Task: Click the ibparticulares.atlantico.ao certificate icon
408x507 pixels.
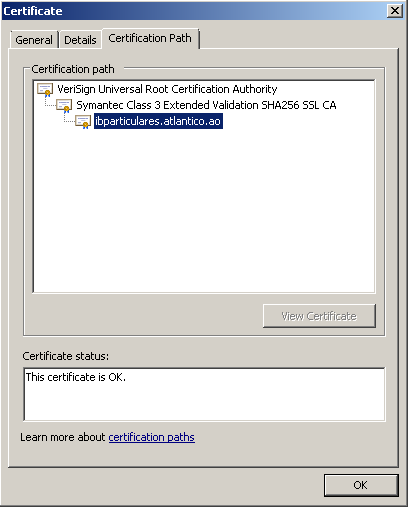Action: pos(83,122)
